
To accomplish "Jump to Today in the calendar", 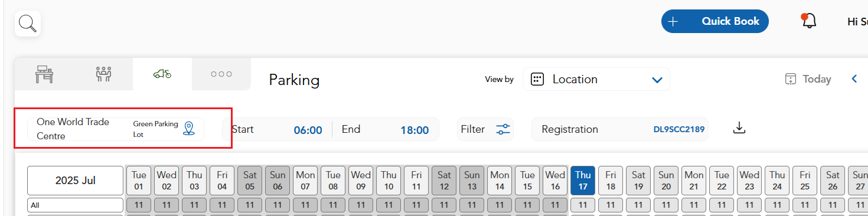I will click(808, 79).
